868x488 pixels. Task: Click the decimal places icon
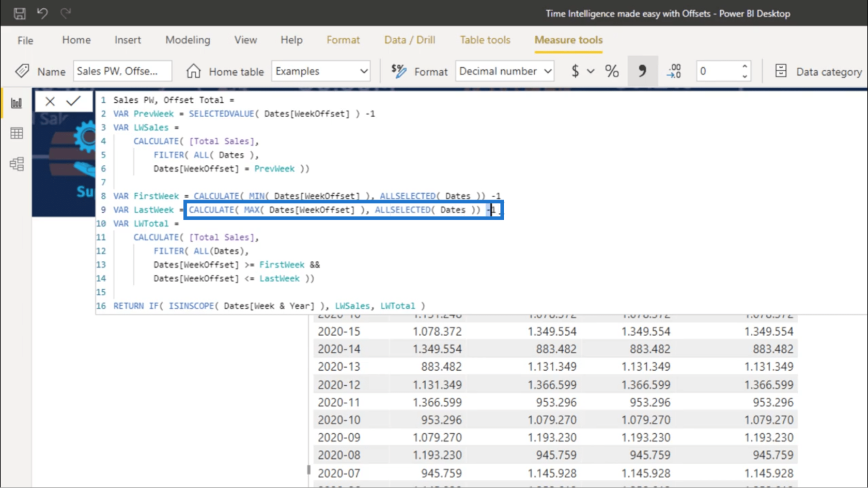pyautogui.click(x=674, y=71)
